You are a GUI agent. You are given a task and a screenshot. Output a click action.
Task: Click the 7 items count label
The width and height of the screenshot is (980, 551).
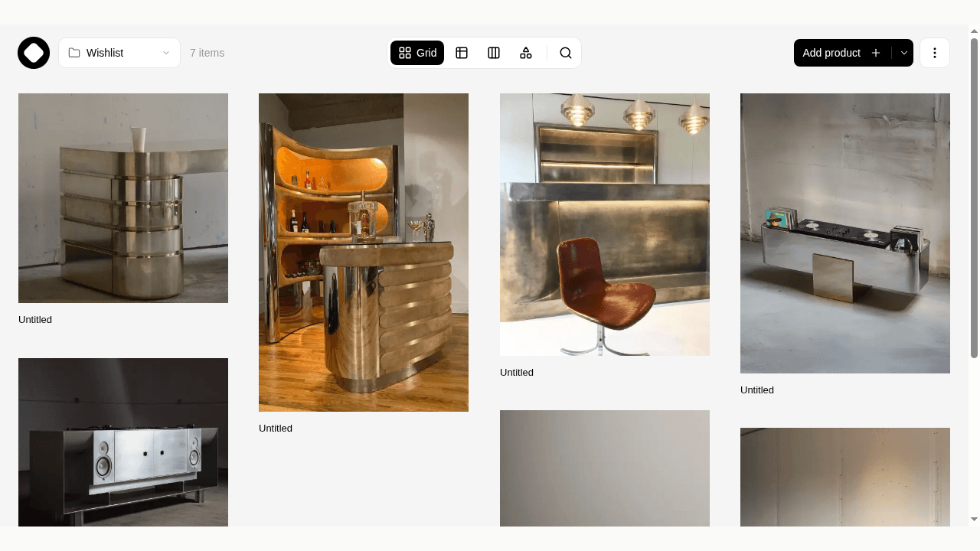[x=207, y=53]
